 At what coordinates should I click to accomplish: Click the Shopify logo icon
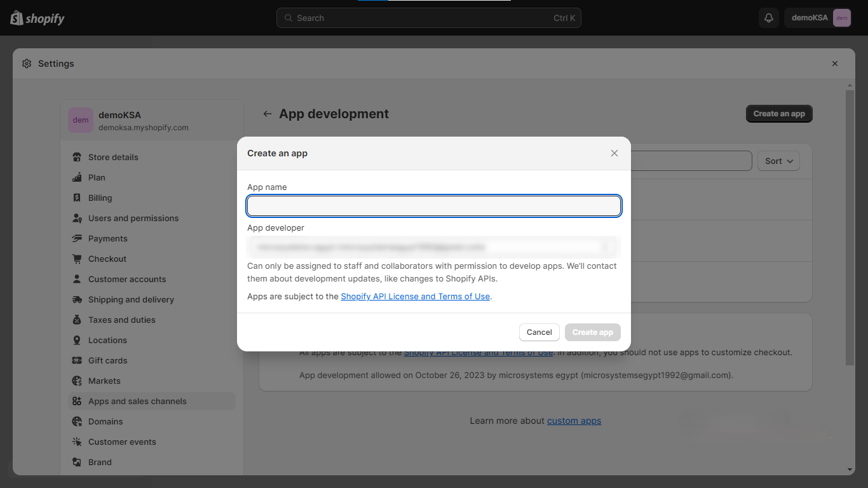pos(17,18)
